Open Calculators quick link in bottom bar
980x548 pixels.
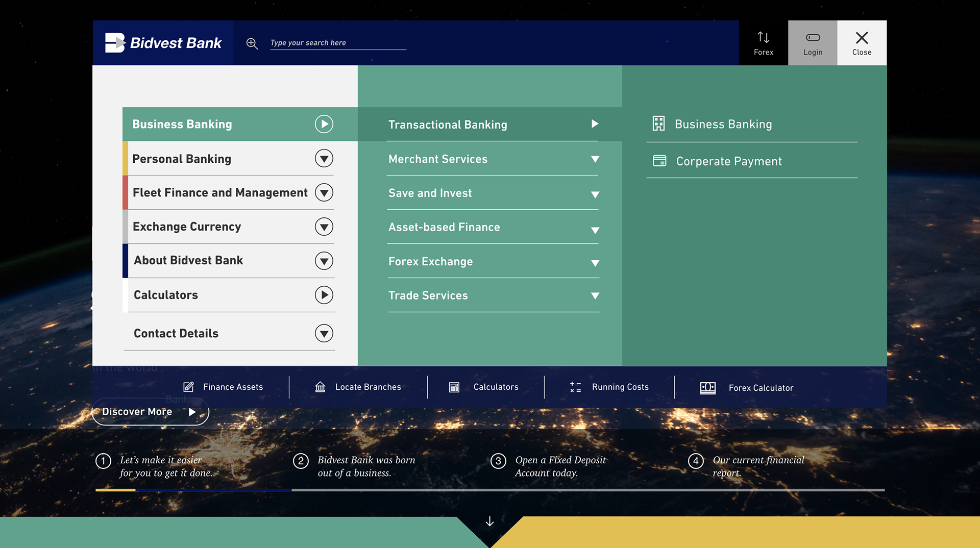[496, 387]
